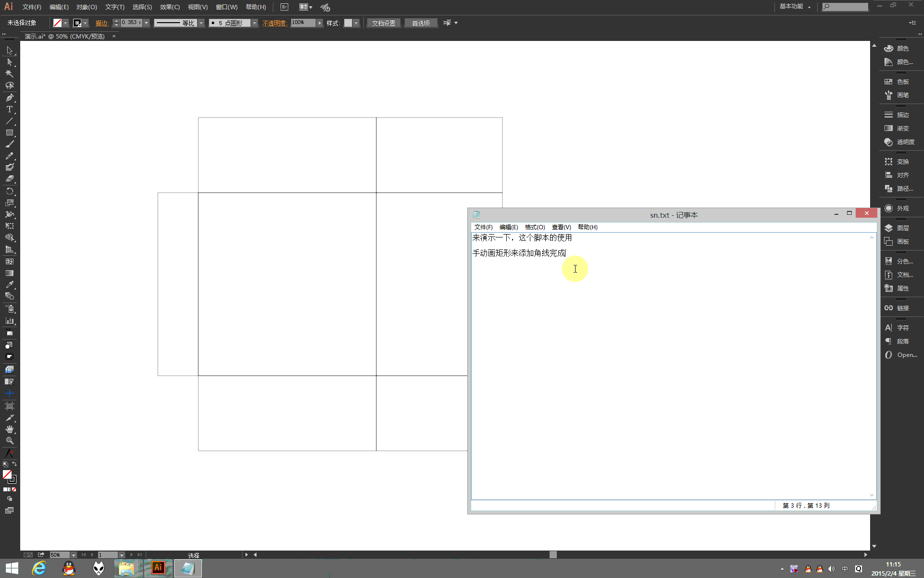Enable 首选项 button in toolbar
The image size is (924, 578).
point(422,23)
